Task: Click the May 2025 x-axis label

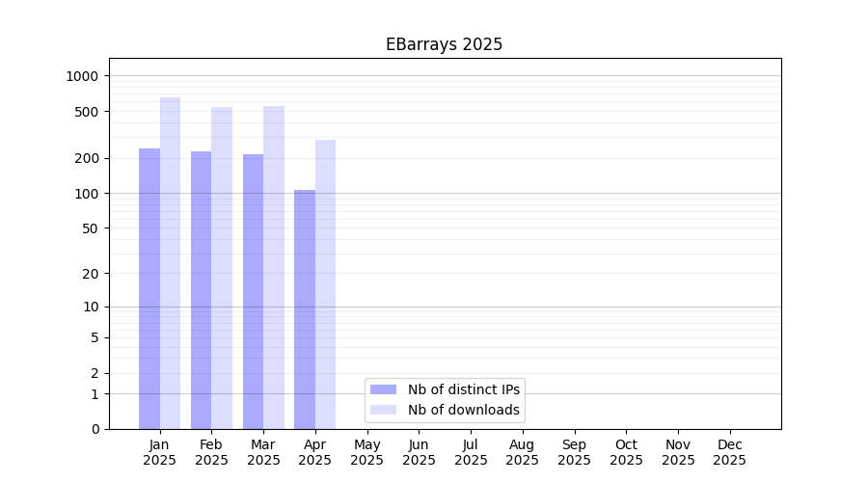Action: [x=367, y=452]
